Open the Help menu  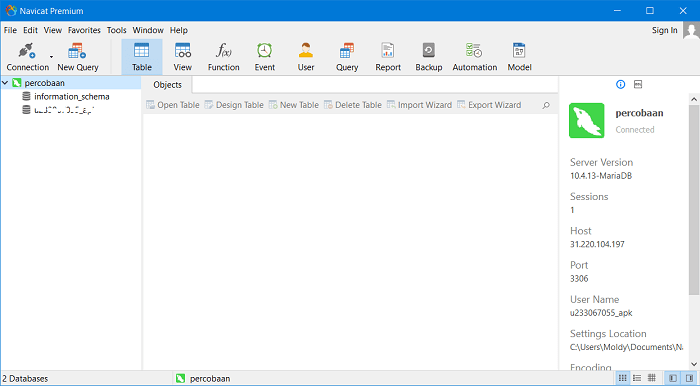[179, 30]
